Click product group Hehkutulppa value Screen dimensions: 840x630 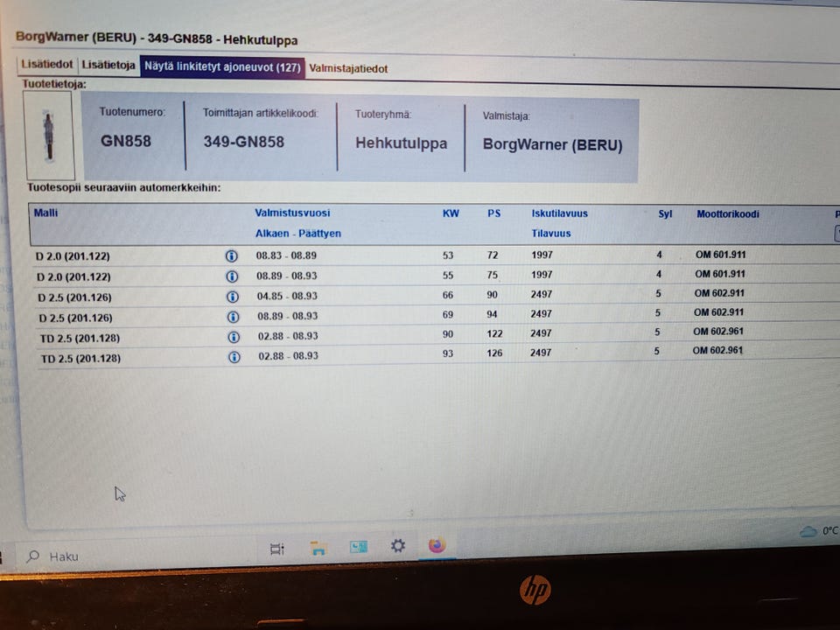pos(402,143)
